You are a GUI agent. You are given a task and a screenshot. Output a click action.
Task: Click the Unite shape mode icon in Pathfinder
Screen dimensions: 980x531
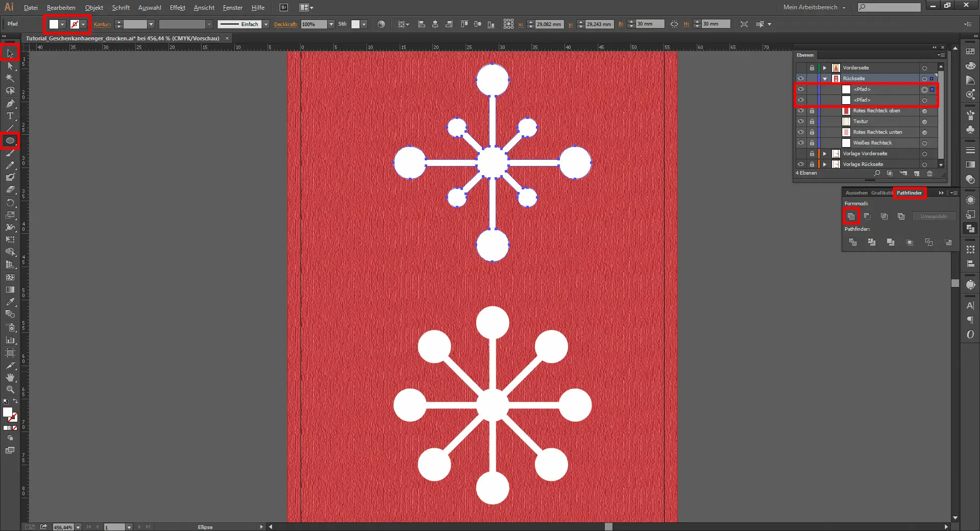click(851, 216)
